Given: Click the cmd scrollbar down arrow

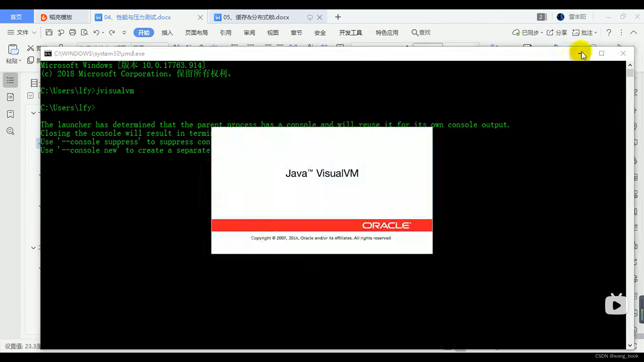Looking at the screenshot, I should 630,345.
